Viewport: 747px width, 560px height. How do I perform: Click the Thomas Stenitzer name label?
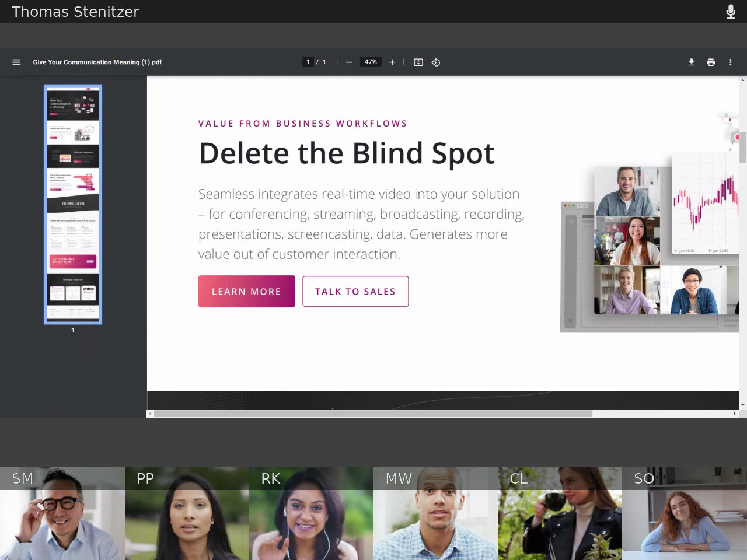click(75, 12)
